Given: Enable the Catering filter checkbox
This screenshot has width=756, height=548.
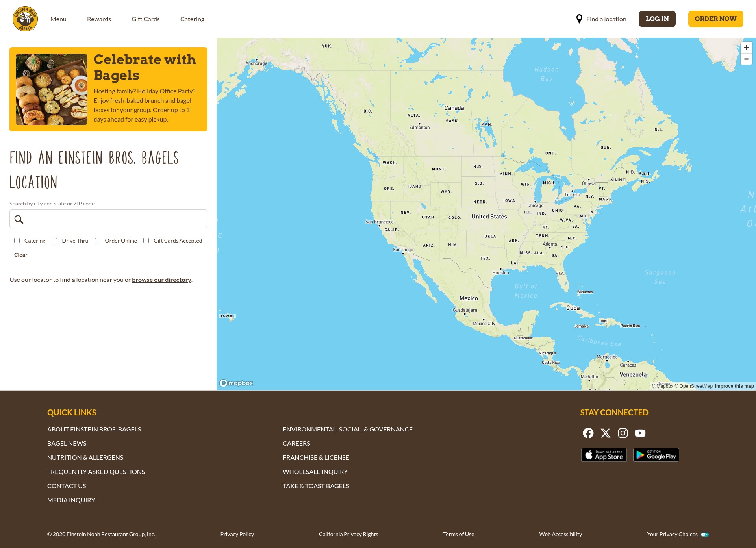Looking at the screenshot, I should (17, 241).
